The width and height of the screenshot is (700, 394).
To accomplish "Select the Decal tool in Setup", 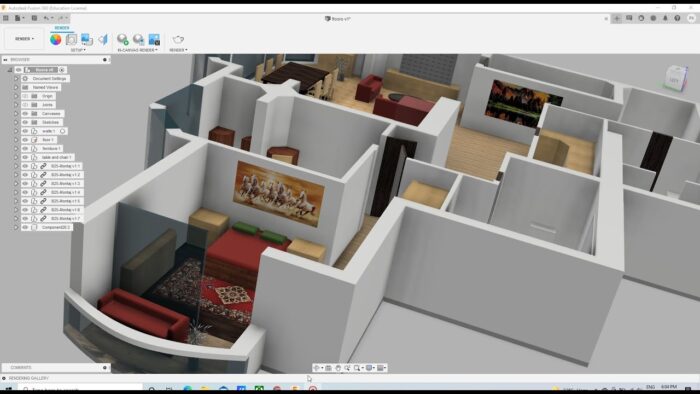I will pyautogui.click(x=87, y=39).
